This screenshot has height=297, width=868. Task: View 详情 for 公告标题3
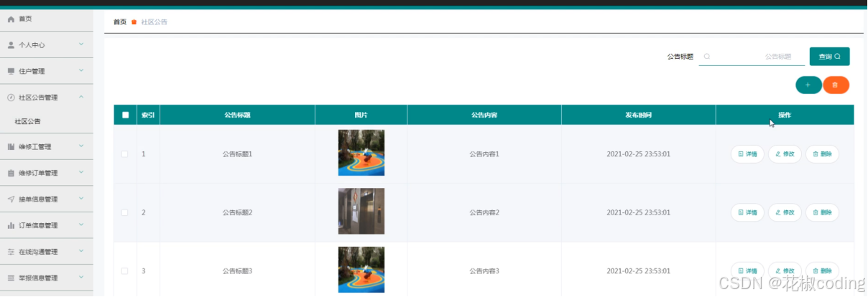point(747,270)
